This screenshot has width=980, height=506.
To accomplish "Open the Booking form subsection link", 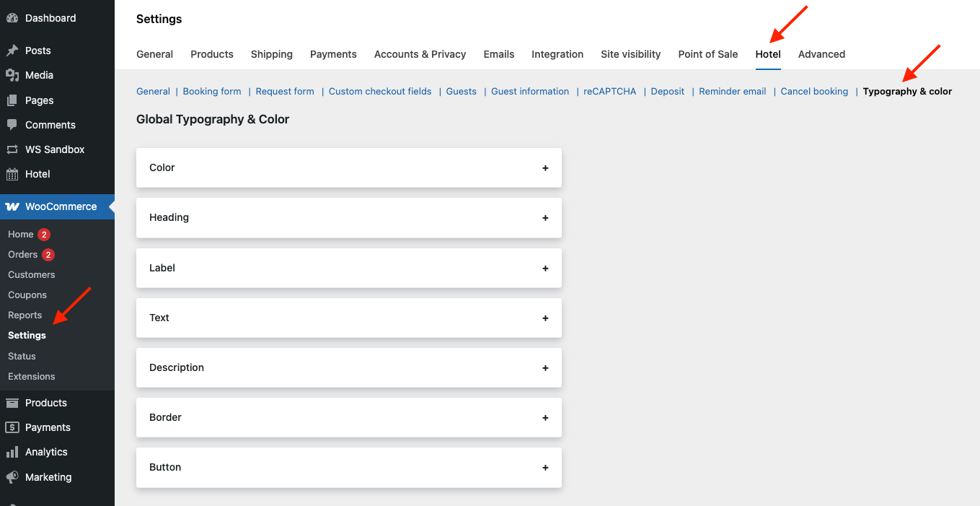I will point(212,92).
